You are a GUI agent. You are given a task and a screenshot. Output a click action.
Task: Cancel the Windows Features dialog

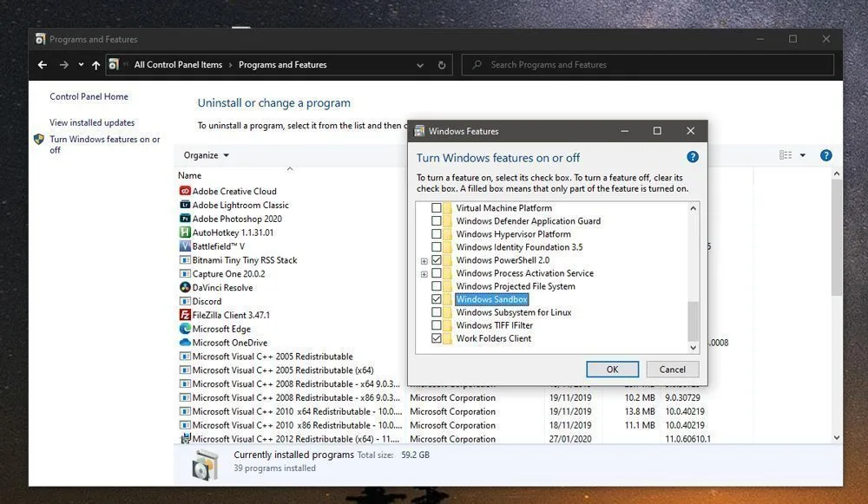[x=673, y=369]
